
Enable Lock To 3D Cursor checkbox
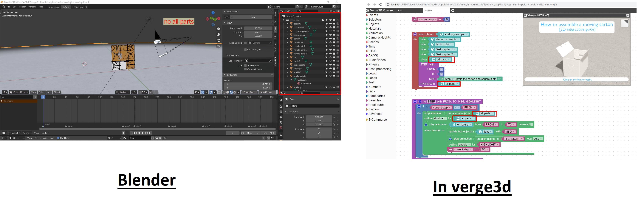pos(245,66)
